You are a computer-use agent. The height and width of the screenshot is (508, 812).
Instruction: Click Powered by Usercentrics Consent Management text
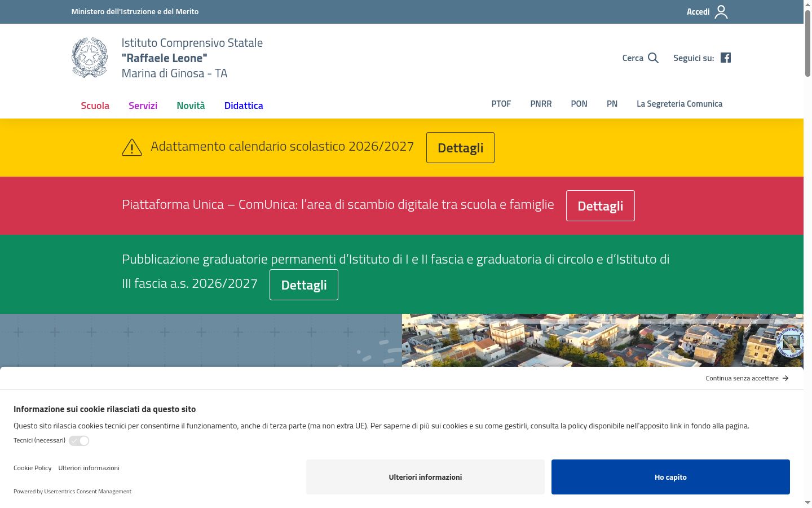click(72, 492)
